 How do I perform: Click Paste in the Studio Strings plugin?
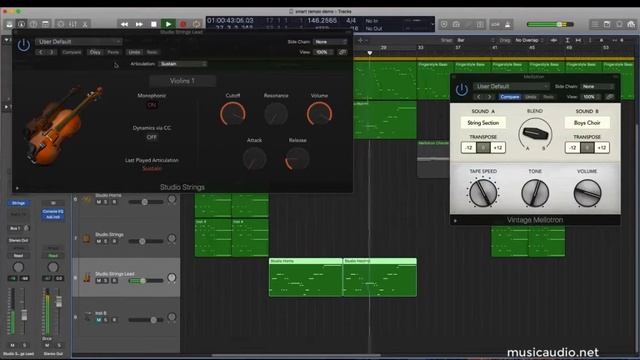coord(113,52)
